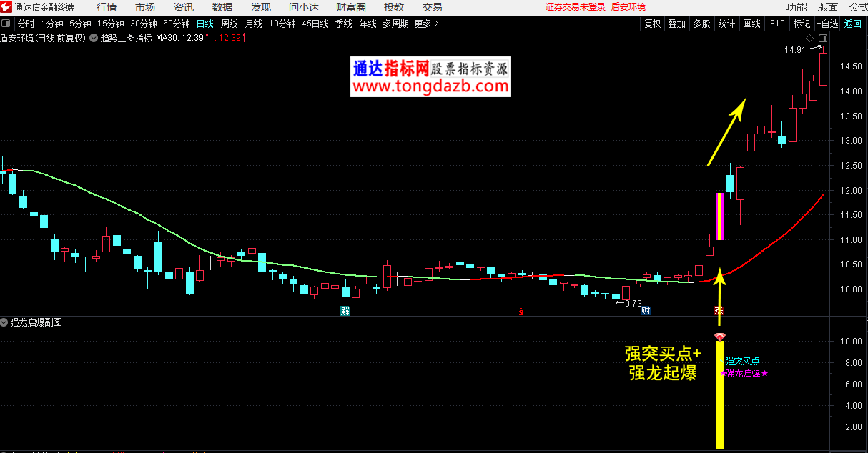Select the 日线 daily period tab
868x453 pixels.
click(205, 24)
